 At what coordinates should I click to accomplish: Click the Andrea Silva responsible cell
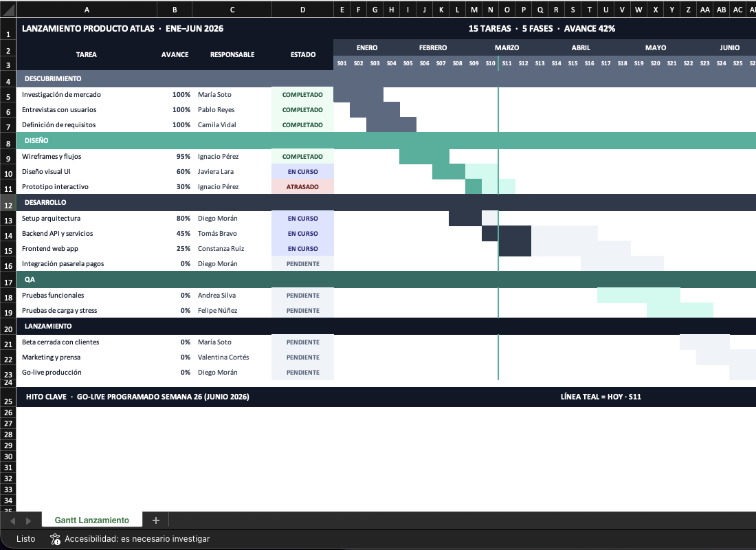(232, 295)
